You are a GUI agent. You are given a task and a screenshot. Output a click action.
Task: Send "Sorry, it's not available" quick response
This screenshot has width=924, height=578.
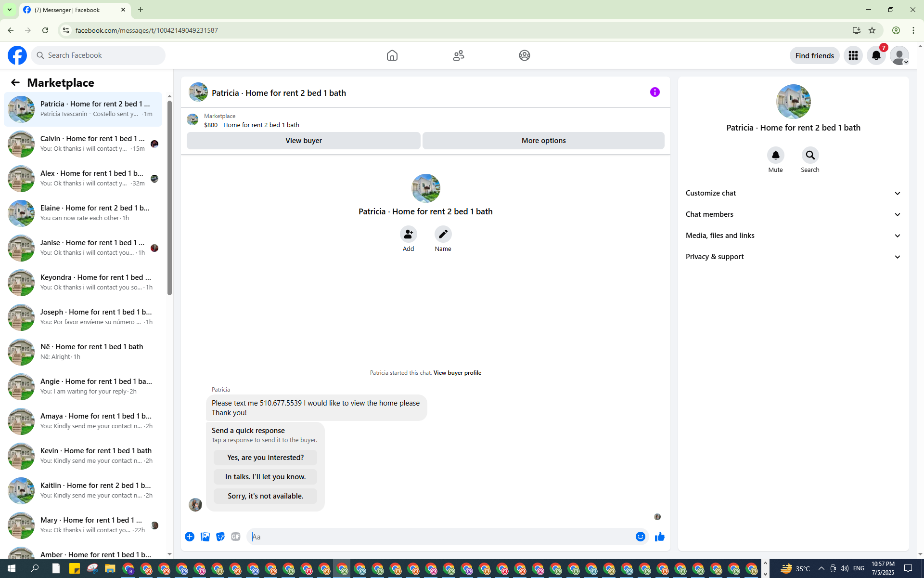(265, 496)
